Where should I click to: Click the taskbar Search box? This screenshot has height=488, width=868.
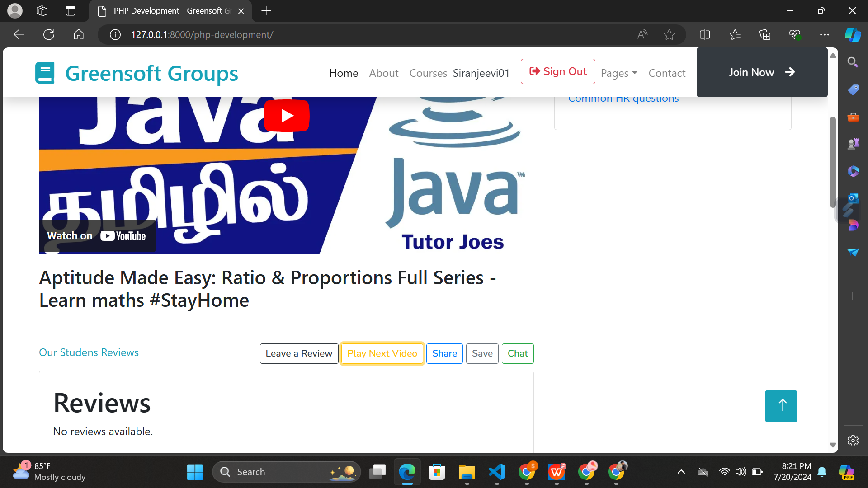click(286, 472)
